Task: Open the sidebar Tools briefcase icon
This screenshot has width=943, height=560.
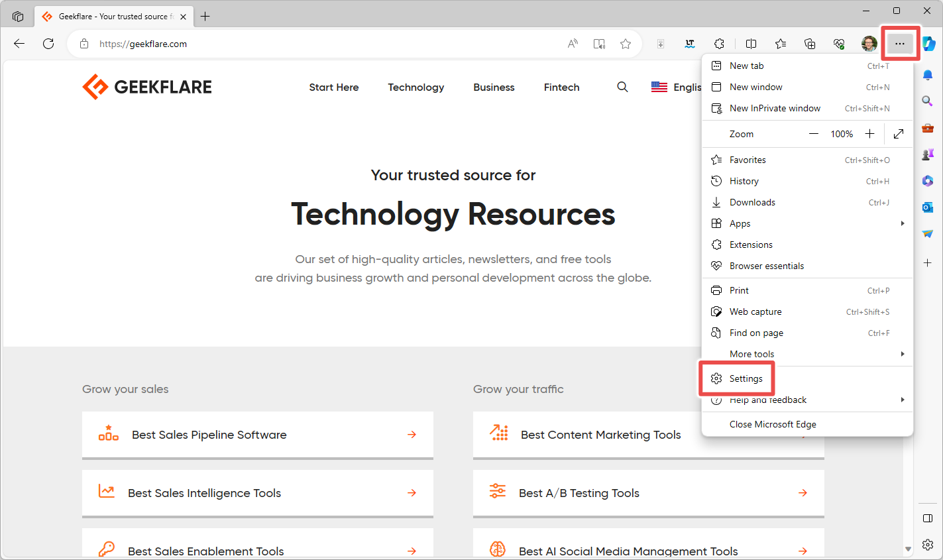Action: point(928,128)
